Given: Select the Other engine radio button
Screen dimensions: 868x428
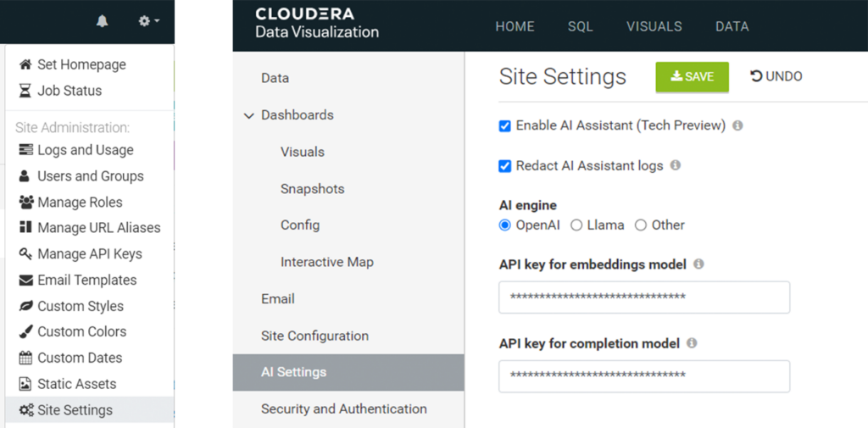Looking at the screenshot, I should point(641,225).
